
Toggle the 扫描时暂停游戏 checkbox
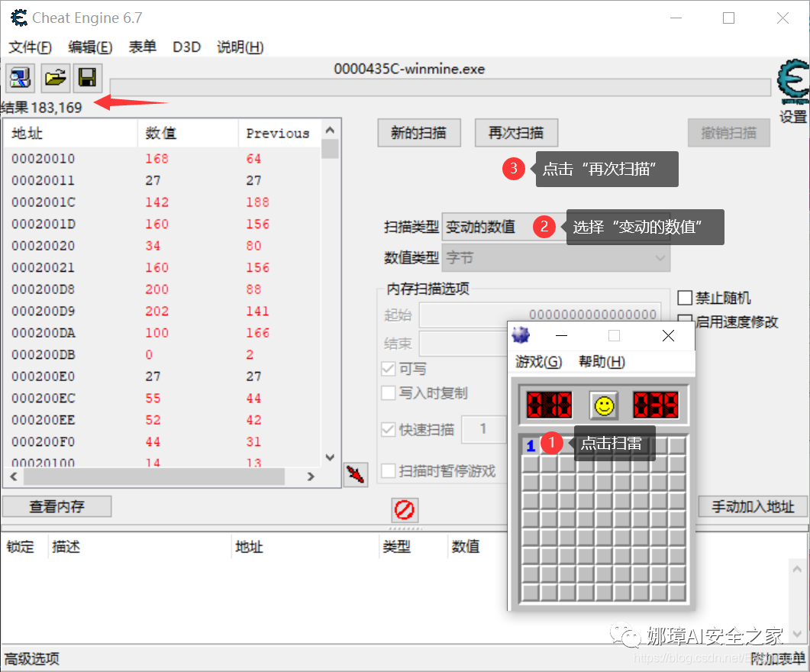pyautogui.click(x=388, y=470)
